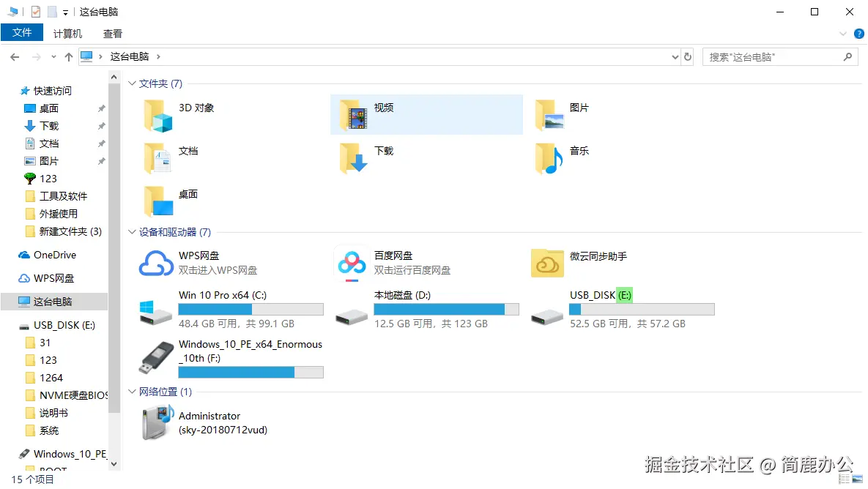
Task: Switch to the 查看 ribbon tab
Action: coord(111,33)
